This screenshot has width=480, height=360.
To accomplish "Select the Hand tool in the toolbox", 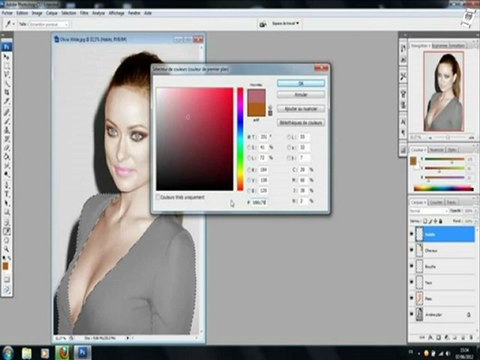I will (6, 240).
